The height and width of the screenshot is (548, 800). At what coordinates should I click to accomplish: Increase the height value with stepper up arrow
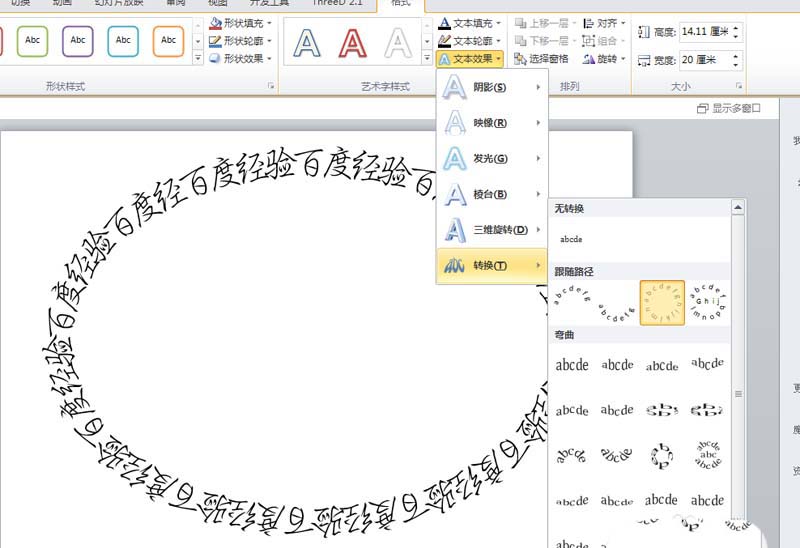[x=736, y=28]
